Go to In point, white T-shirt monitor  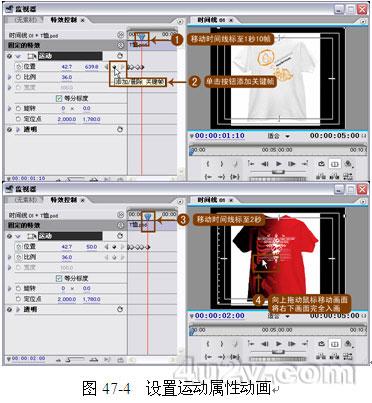pyautogui.click(x=208, y=176)
